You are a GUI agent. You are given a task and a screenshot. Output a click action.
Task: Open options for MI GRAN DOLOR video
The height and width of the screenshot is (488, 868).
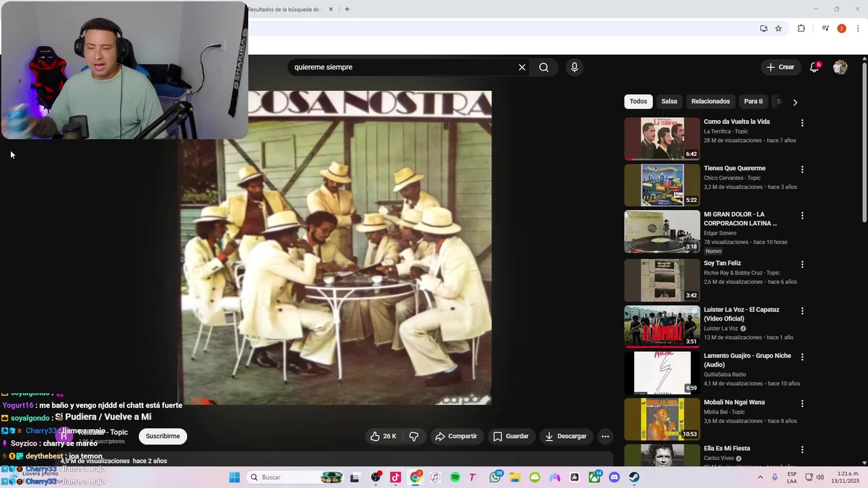click(802, 216)
